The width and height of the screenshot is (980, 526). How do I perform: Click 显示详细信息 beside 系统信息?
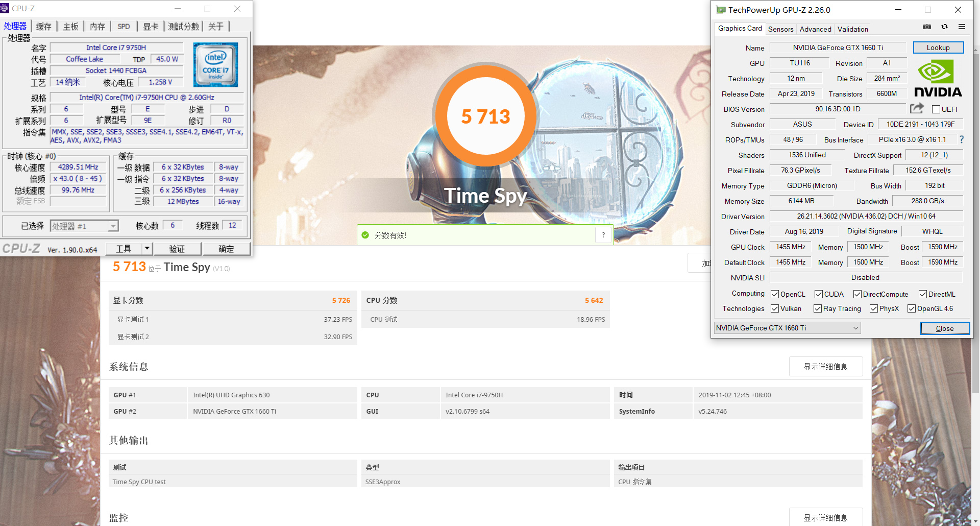pyautogui.click(x=825, y=367)
